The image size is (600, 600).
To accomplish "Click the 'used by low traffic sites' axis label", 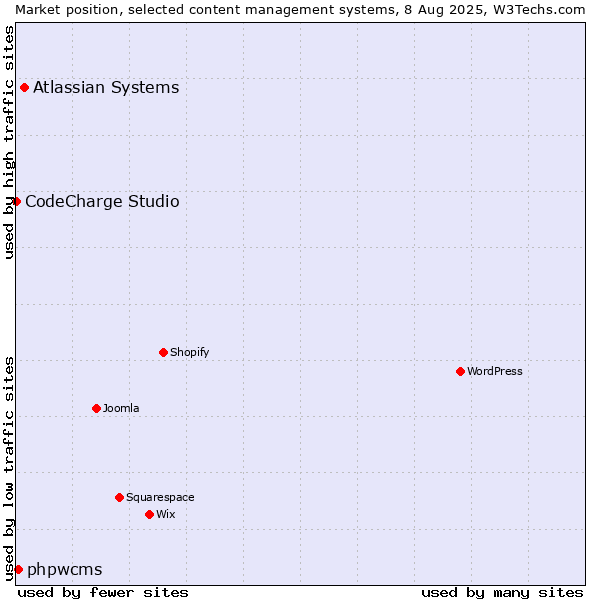I will tap(9, 469).
